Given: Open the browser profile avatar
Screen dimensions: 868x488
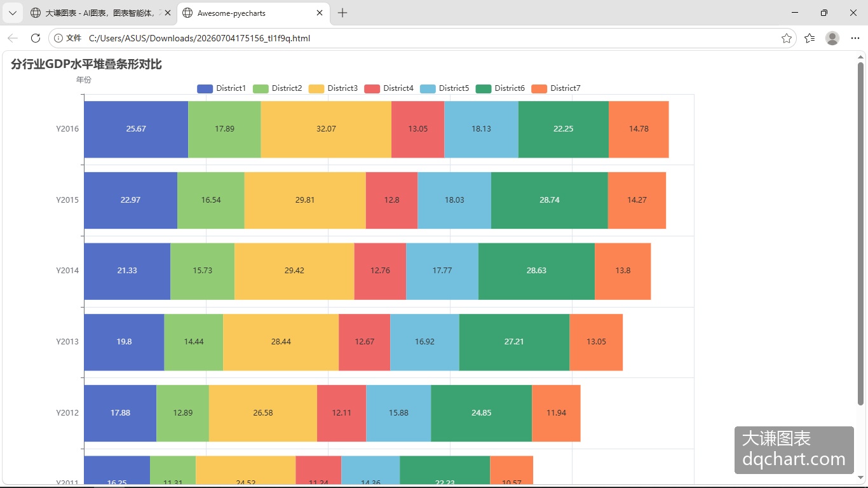Looking at the screenshot, I should (832, 38).
